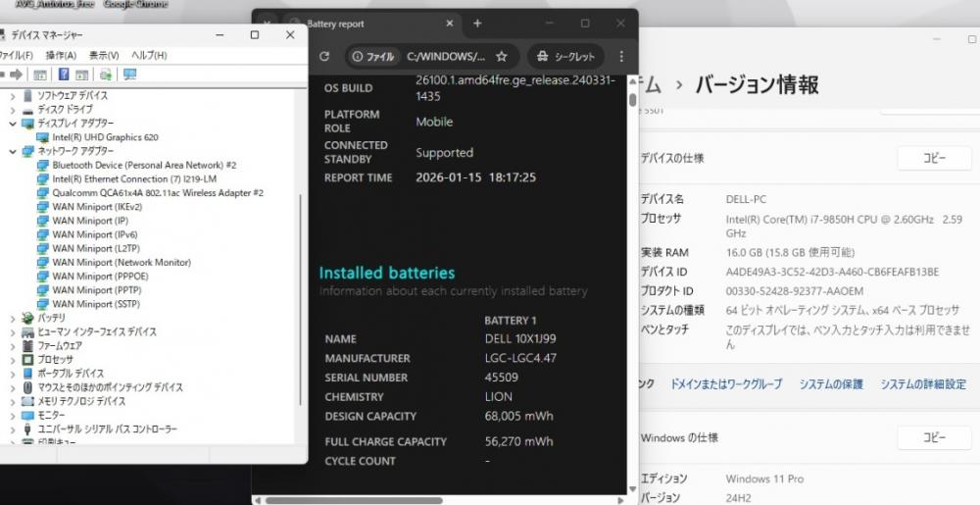Click action pane icon right of help icon
This screenshot has width=980, height=505.
point(82,75)
